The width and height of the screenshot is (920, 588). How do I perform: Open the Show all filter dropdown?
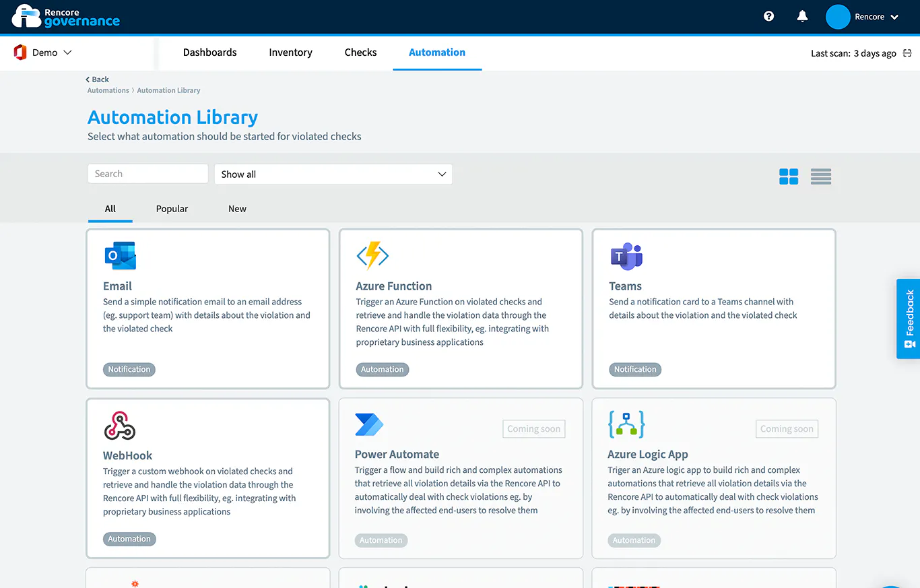(333, 174)
